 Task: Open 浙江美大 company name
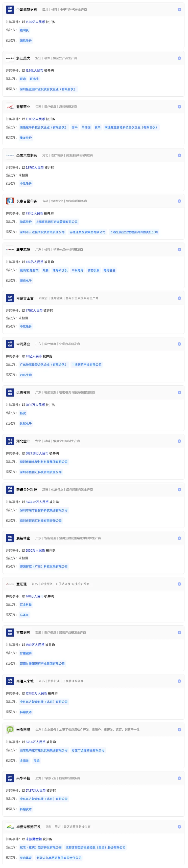click(x=23, y=58)
